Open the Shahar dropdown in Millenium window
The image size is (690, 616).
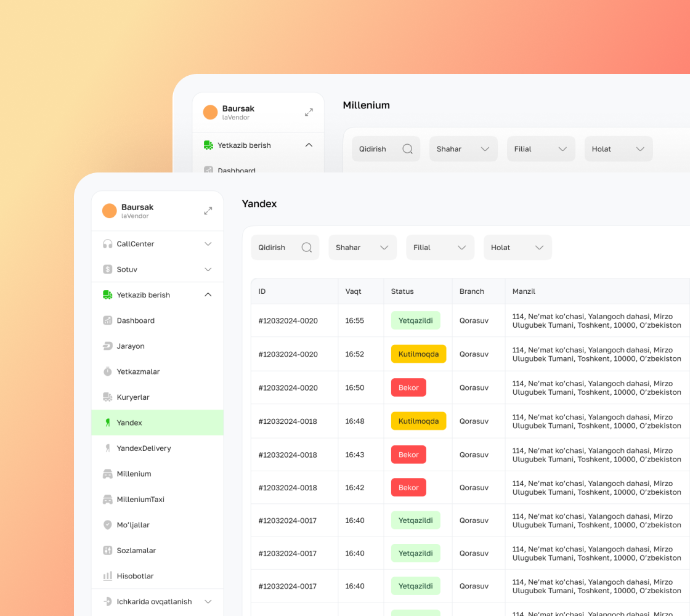coord(463,148)
